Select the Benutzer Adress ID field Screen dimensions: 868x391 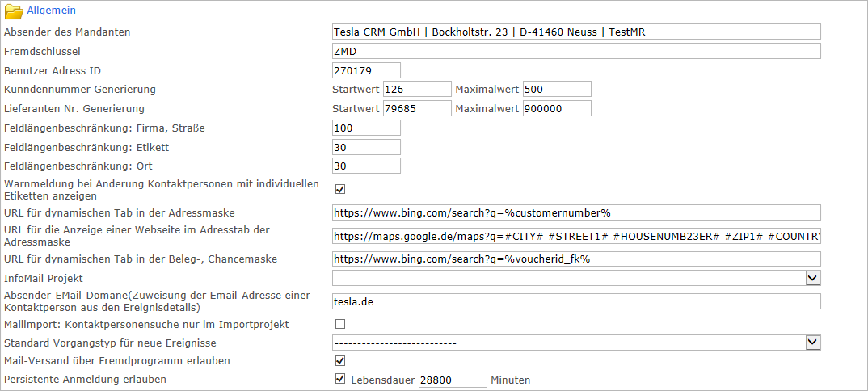(366, 70)
